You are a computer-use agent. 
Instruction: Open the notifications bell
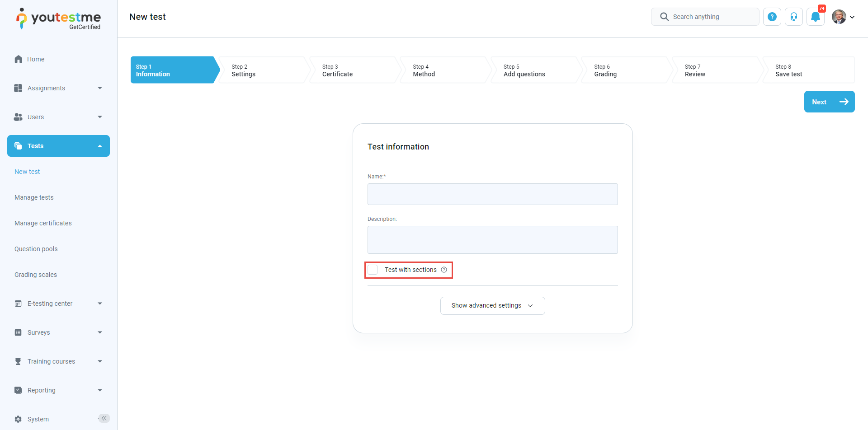click(x=816, y=17)
